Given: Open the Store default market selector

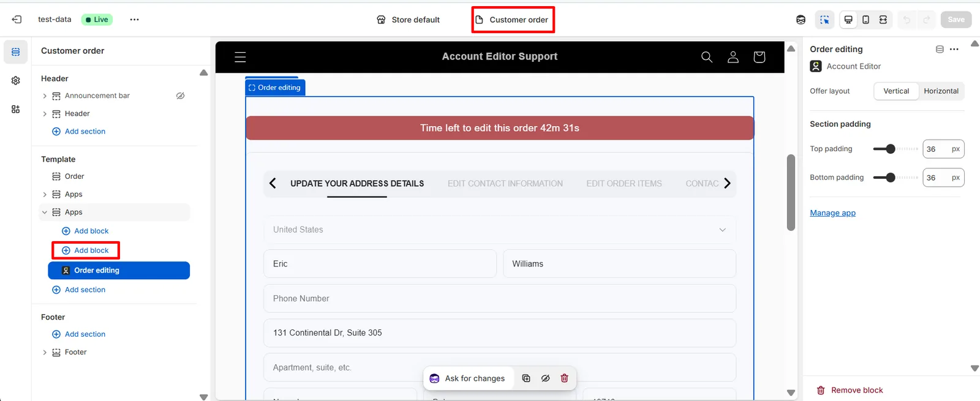Looking at the screenshot, I should (409, 20).
